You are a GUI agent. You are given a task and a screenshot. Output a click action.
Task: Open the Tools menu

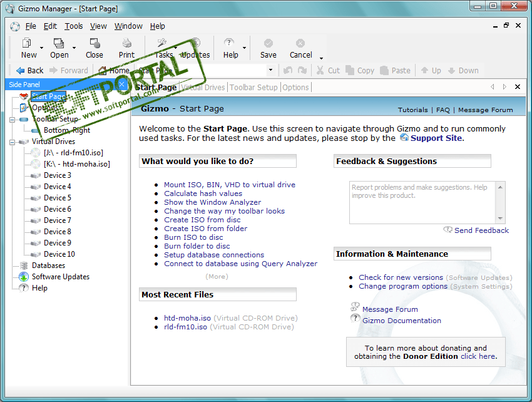pyautogui.click(x=74, y=26)
